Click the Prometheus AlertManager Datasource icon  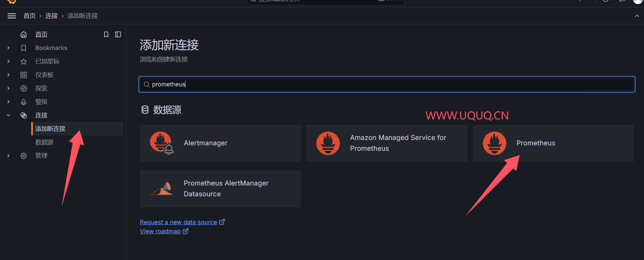click(x=162, y=189)
